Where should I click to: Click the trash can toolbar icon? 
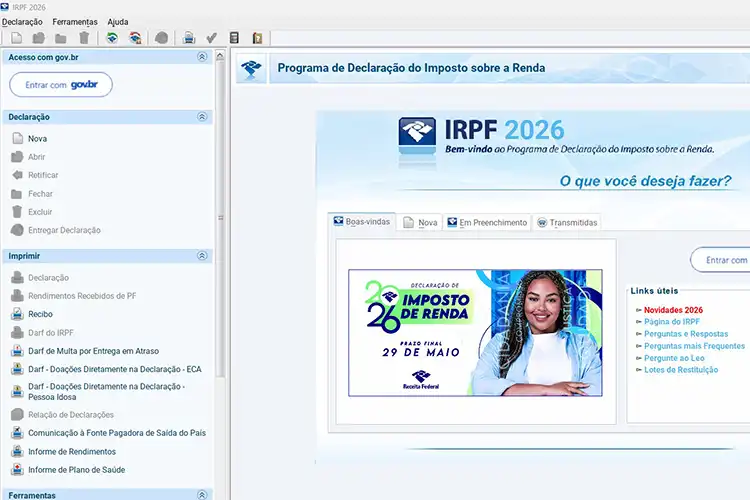coord(84,38)
